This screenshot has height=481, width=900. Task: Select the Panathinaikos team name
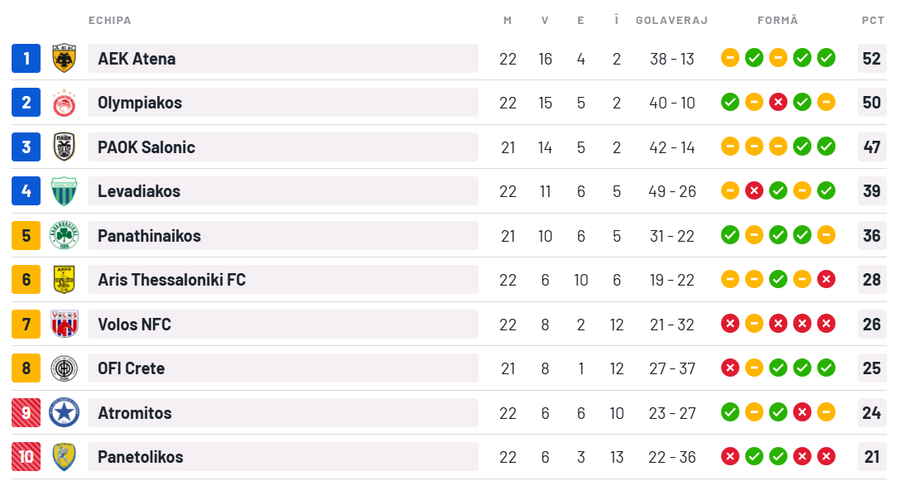click(149, 236)
